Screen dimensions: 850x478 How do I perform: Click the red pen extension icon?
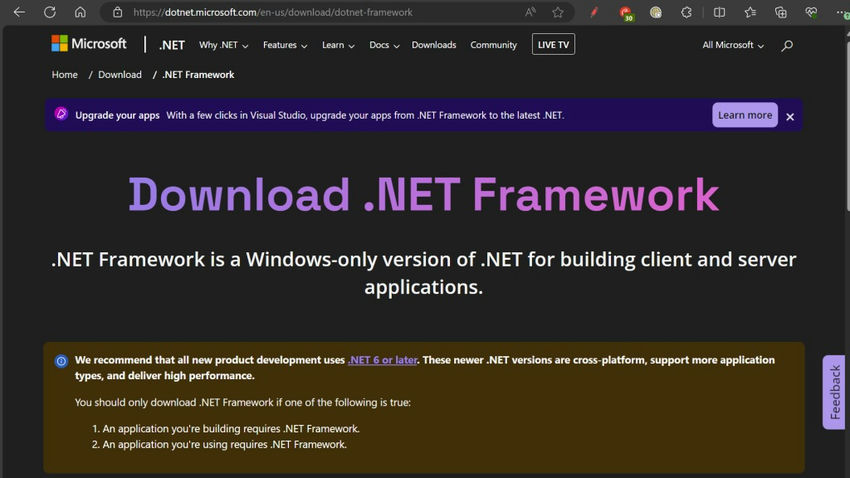pos(594,12)
